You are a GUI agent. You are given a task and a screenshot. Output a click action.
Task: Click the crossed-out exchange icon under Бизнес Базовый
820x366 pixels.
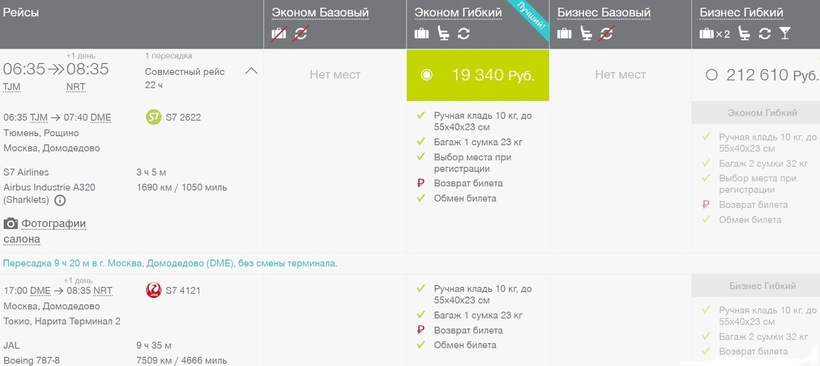(x=606, y=33)
